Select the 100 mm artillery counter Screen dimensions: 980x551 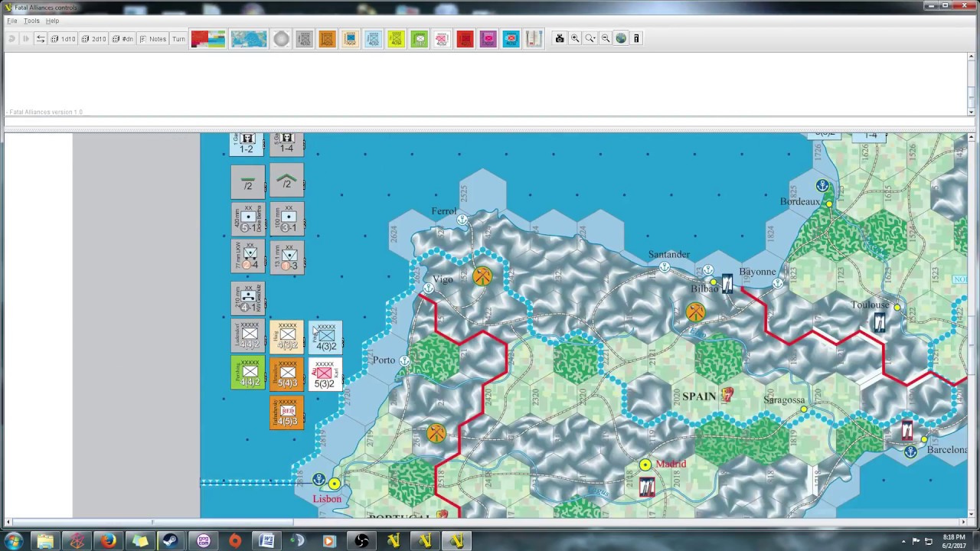(287, 218)
